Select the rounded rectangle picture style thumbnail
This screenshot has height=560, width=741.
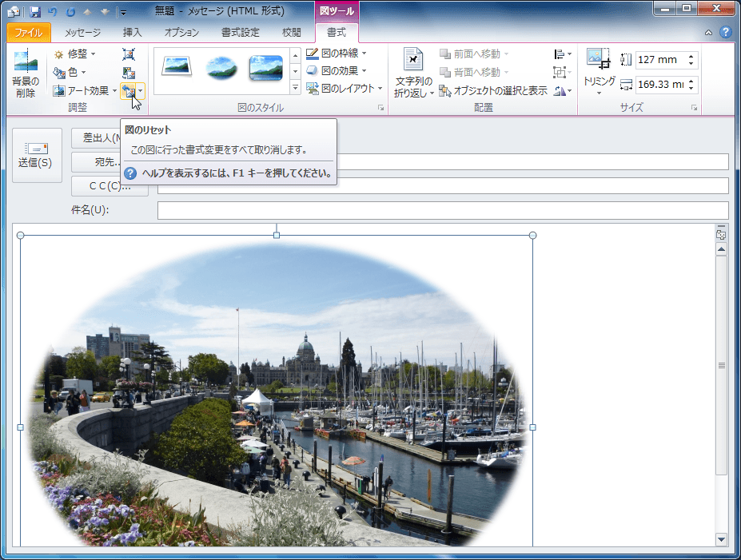[x=266, y=67]
